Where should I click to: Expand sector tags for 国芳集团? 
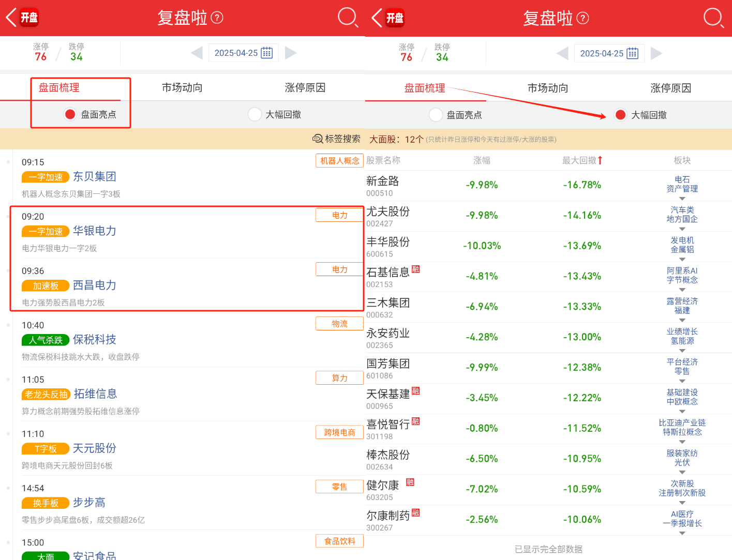tap(682, 381)
